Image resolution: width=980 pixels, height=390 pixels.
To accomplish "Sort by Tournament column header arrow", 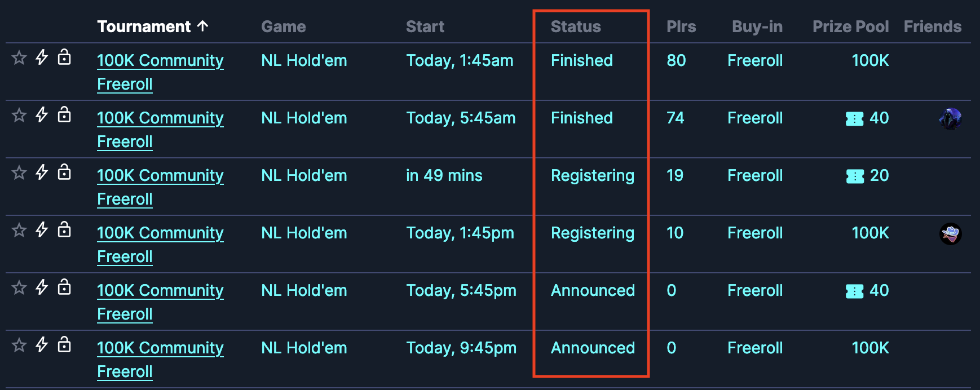I will 203,26.
